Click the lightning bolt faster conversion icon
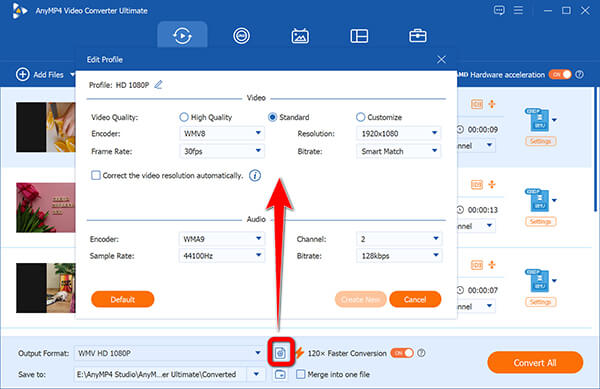600x389 pixels. coord(299,353)
